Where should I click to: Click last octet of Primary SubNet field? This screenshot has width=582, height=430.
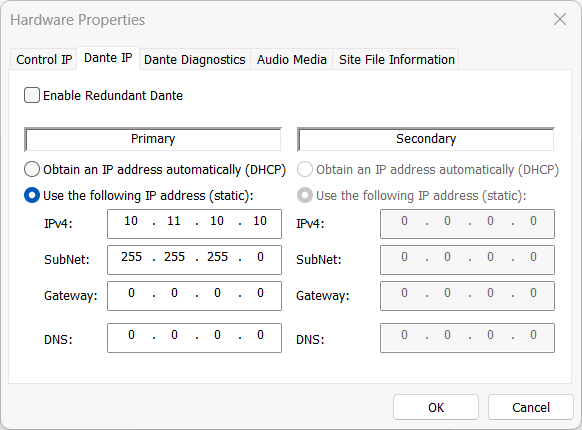tap(260, 257)
